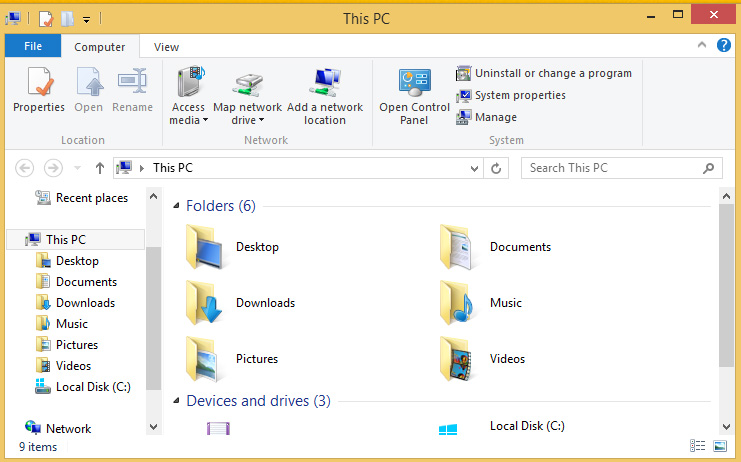This screenshot has height=462, width=741.
Task: Open the File menu tab
Action: pos(33,46)
